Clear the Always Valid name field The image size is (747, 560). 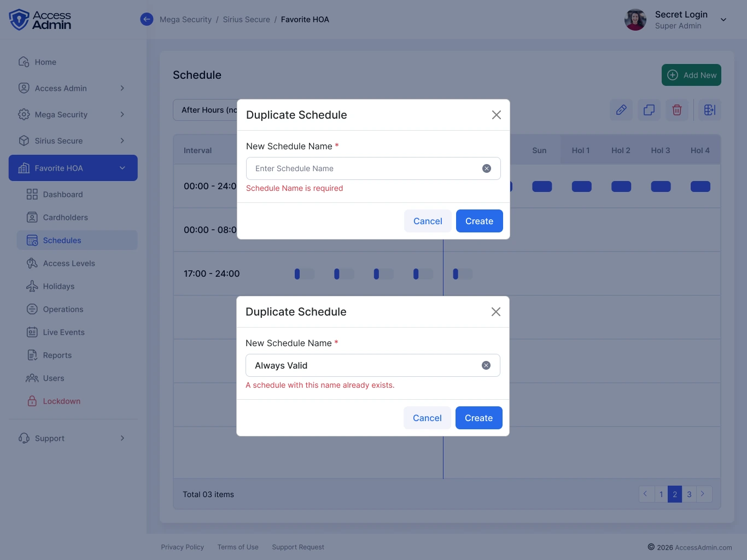pyautogui.click(x=486, y=365)
